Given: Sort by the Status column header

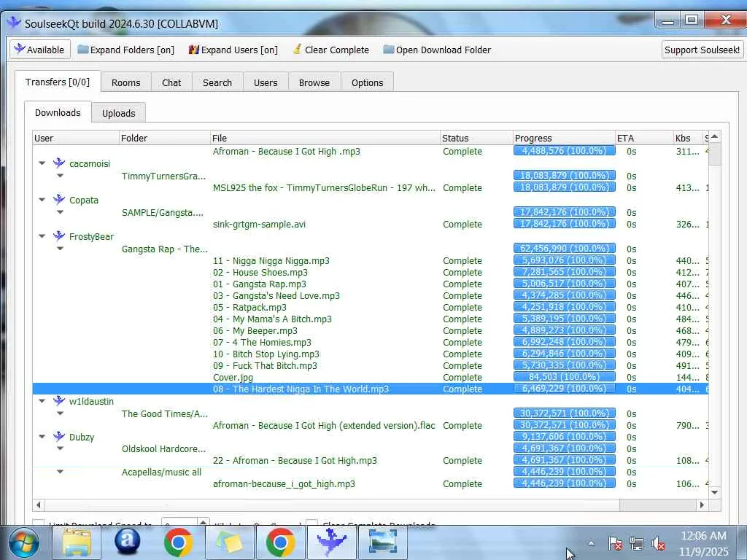Looking at the screenshot, I should coord(476,138).
